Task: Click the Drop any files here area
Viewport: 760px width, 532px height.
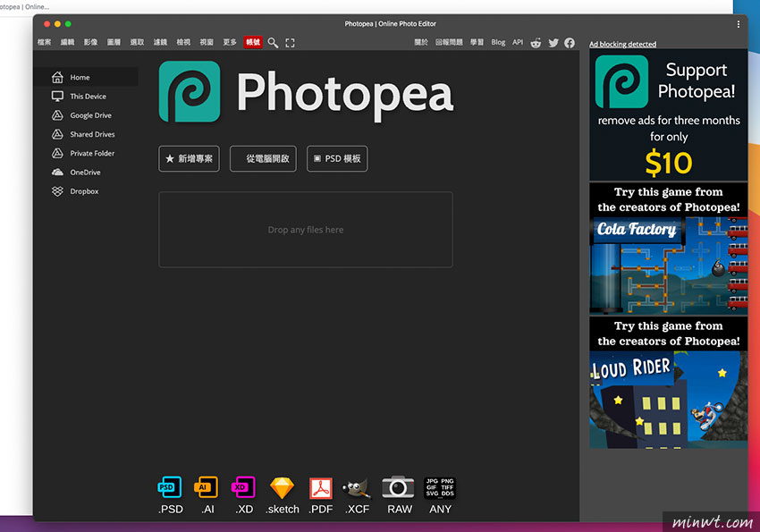Action: [x=306, y=230]
